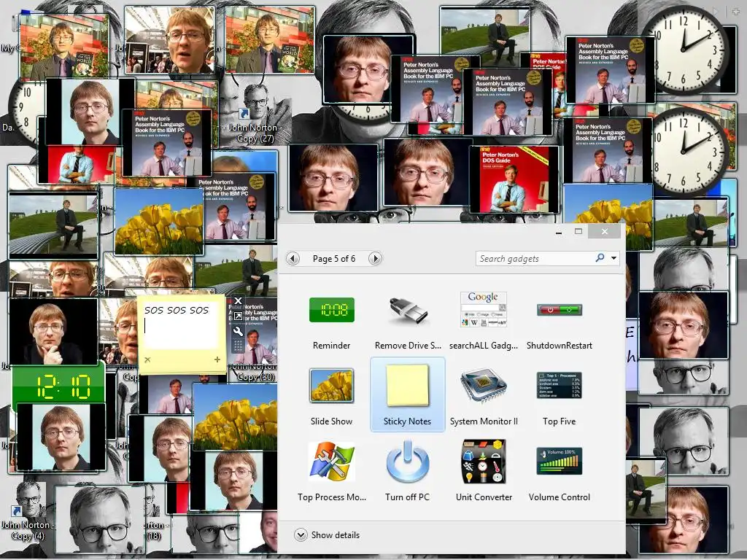
Task: Open sticky note options wrench
Action: (238, 330)
